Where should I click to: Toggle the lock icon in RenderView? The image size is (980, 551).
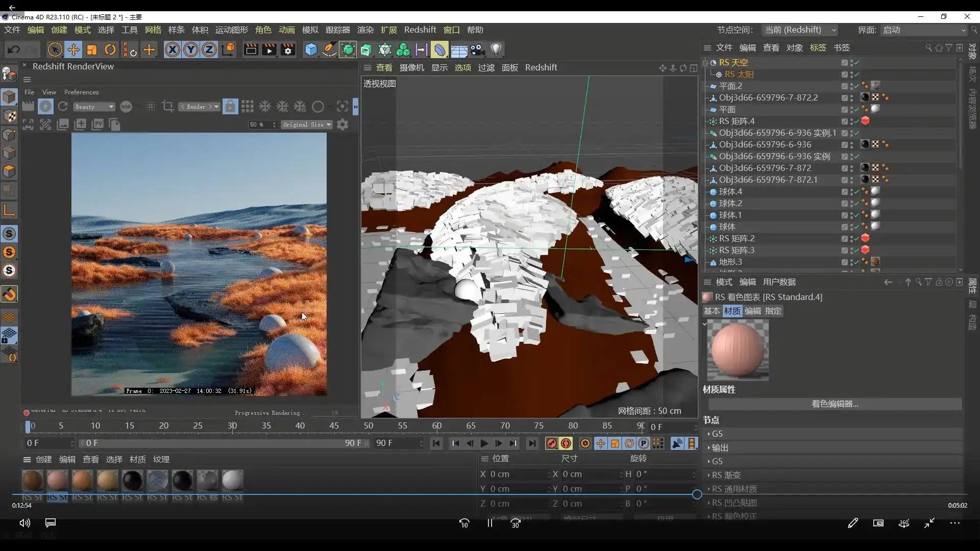230,106
